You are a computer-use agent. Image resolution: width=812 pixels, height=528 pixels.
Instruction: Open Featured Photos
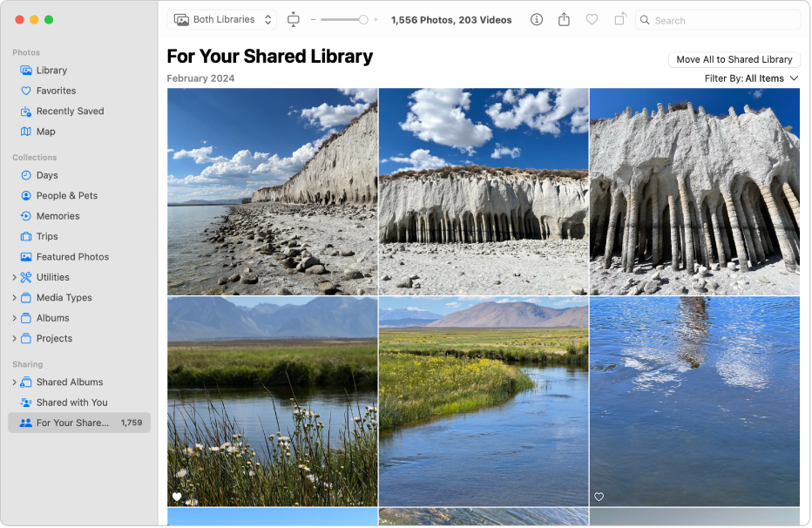tap(75, 256)
